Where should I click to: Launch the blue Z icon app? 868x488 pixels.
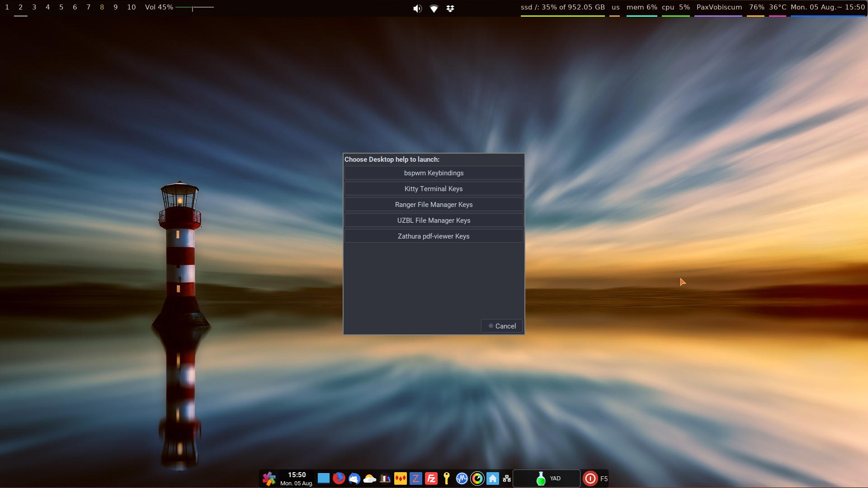click(x=416, y=479)
